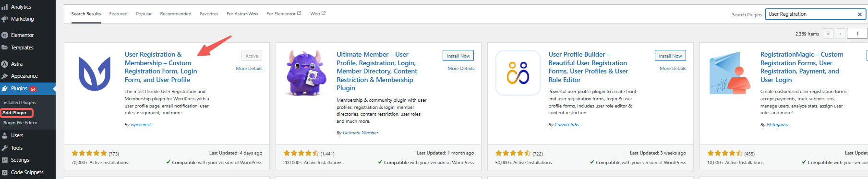This screenshot has height=179, width=868.
Task: Click the RegistrationMagic star rating
Action: point(725,153)
